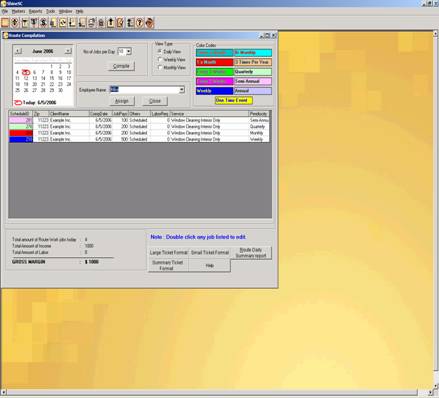Viewport: 439px width, 398px height.
Task: Click the chain link toolbar icon
Action: (x=63, y=23)
